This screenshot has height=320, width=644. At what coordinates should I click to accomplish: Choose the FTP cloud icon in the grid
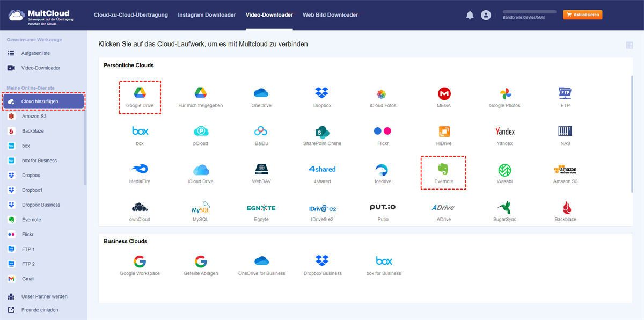565,93
